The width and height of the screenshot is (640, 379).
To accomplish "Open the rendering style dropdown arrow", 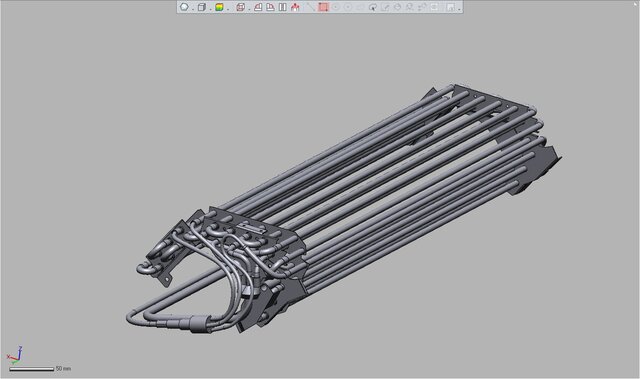I will pos(228,9).
